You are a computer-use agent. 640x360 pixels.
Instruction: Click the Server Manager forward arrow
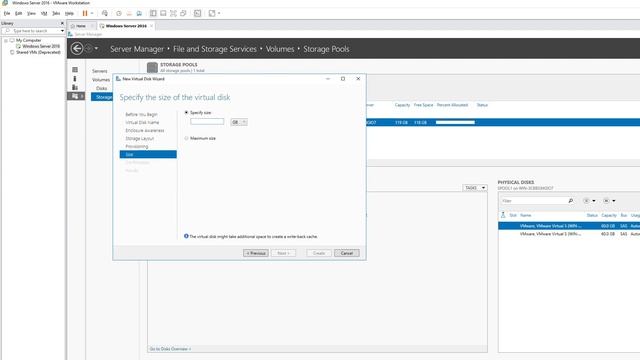(x=88, y=49)
